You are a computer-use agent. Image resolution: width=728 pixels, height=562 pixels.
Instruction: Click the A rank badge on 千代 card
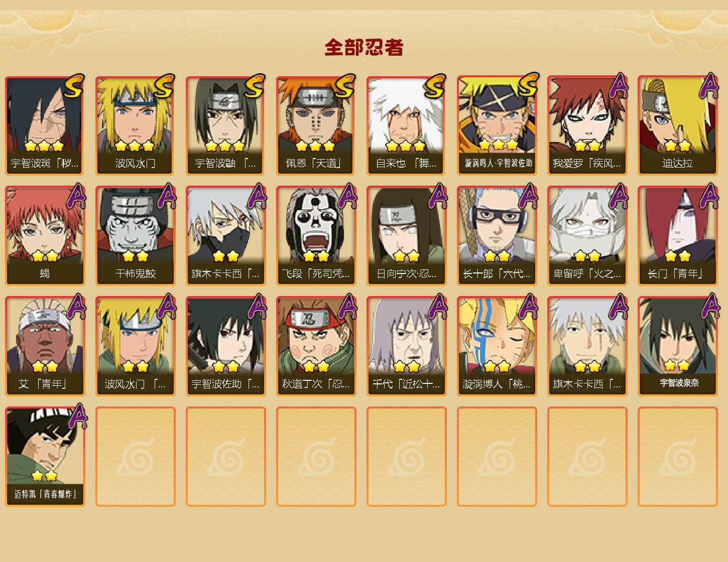[438, 306]
